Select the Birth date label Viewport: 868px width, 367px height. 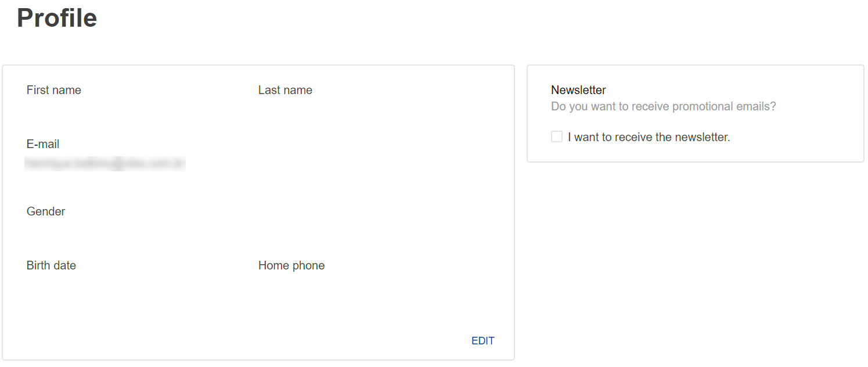pos(51,265)
